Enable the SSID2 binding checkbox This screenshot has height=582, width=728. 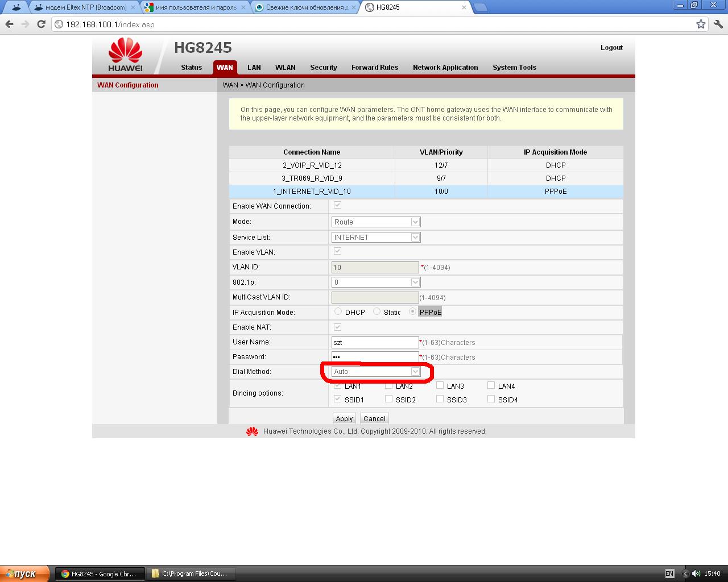point(388,399)
